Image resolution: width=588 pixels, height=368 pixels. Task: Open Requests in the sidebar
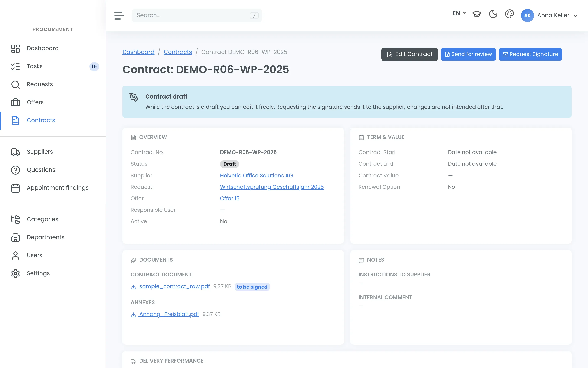tap(53, 84)
